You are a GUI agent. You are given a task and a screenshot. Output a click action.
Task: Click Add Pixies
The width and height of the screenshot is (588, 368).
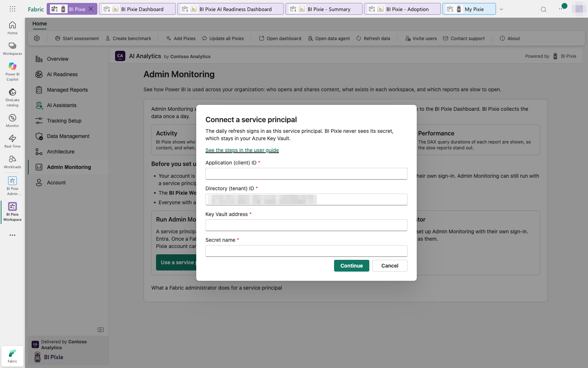(x=181, y=38)
